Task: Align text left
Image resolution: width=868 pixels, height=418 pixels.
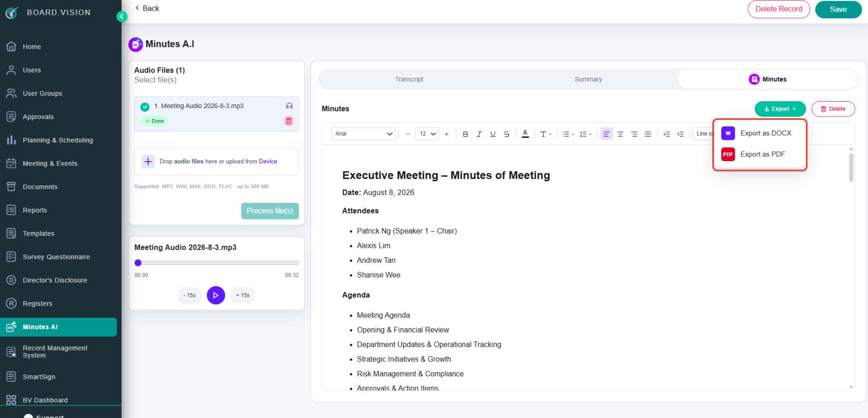Action: [606, 134]
